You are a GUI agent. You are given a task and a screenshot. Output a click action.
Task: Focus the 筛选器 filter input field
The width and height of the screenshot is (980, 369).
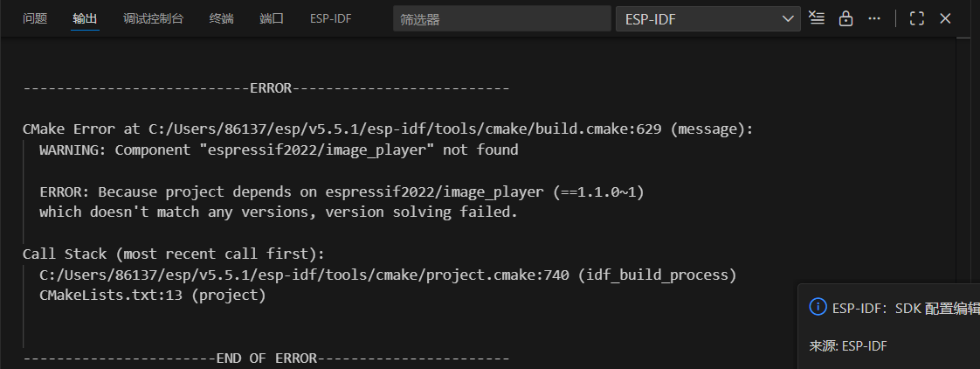(501, 18)
